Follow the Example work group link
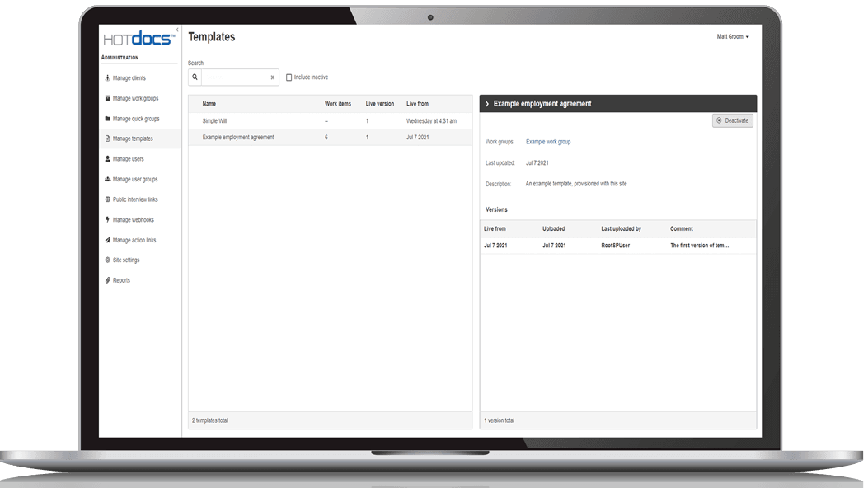The image size is (868, 488). [548, 142]
